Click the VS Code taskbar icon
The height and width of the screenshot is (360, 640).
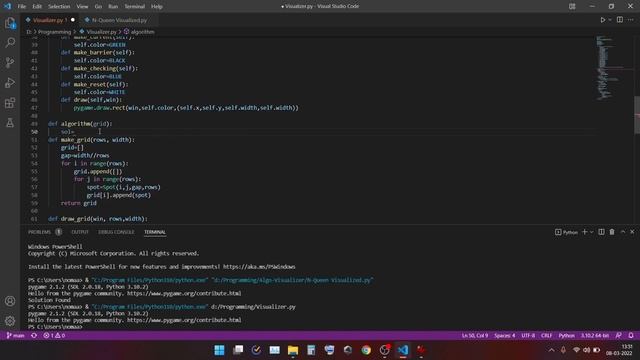tap(403, 350)
